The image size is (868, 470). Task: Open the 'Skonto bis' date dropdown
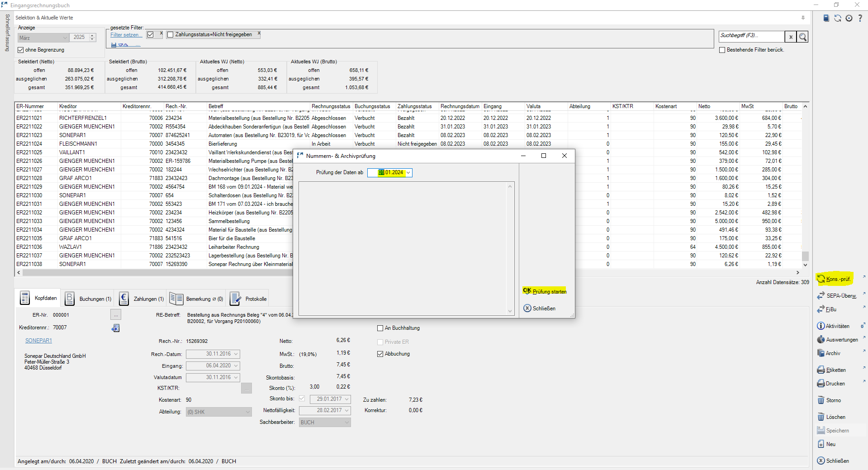[x=347, y=399]
